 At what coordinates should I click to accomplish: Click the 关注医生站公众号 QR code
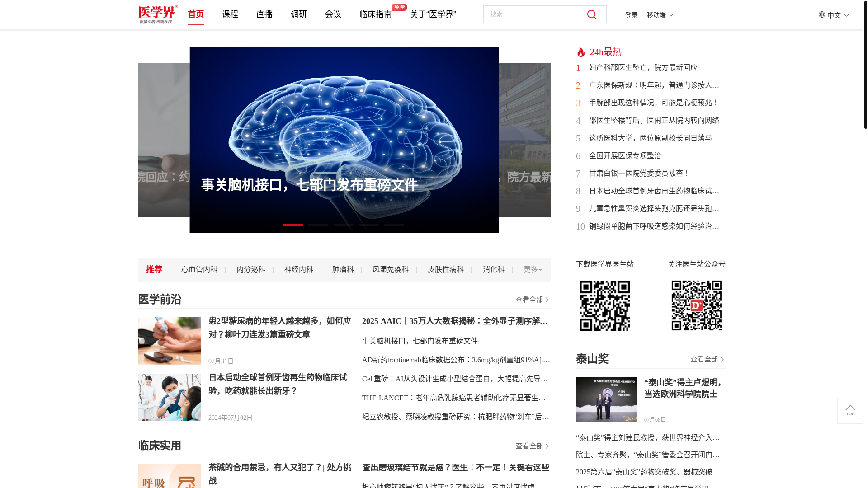click(x=697, y=305)
